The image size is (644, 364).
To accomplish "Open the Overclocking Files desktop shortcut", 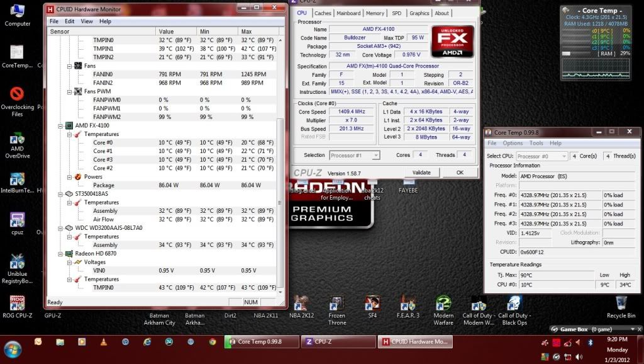I will [17, 102].
